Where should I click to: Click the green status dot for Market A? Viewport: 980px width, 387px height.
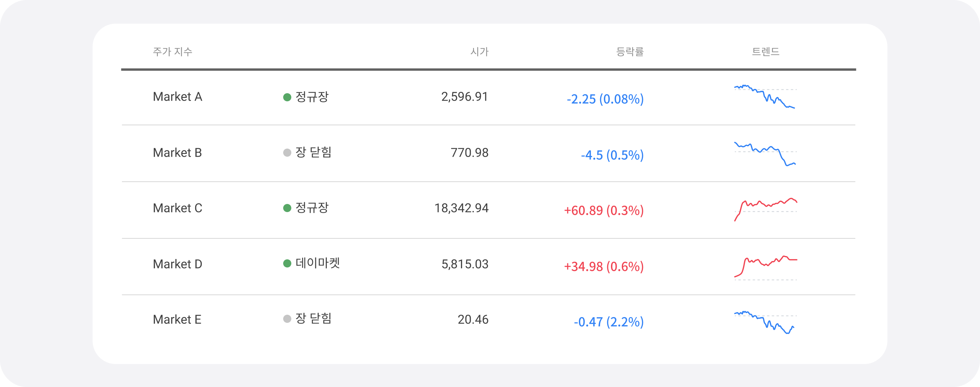tap(287, 97)
